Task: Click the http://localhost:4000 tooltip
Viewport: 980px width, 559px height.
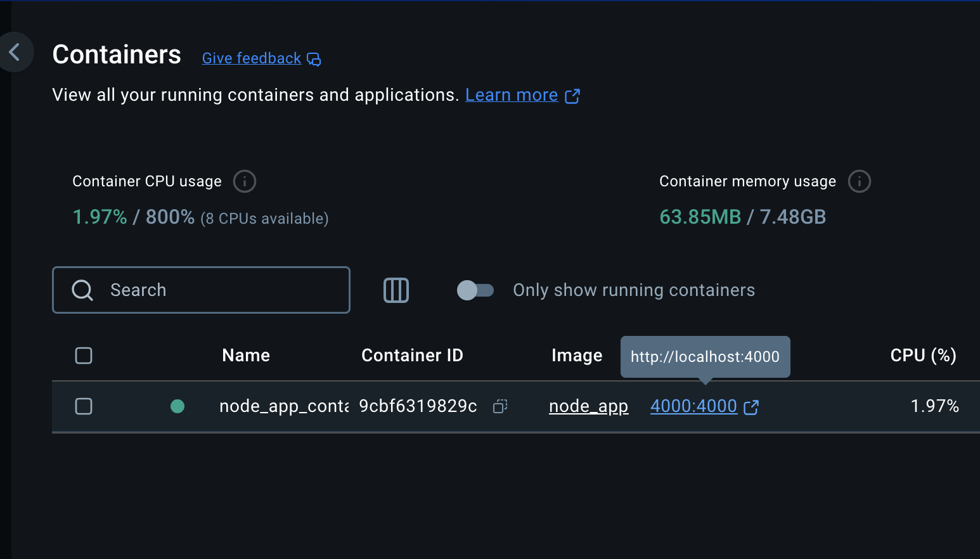Action: (705, 356)
